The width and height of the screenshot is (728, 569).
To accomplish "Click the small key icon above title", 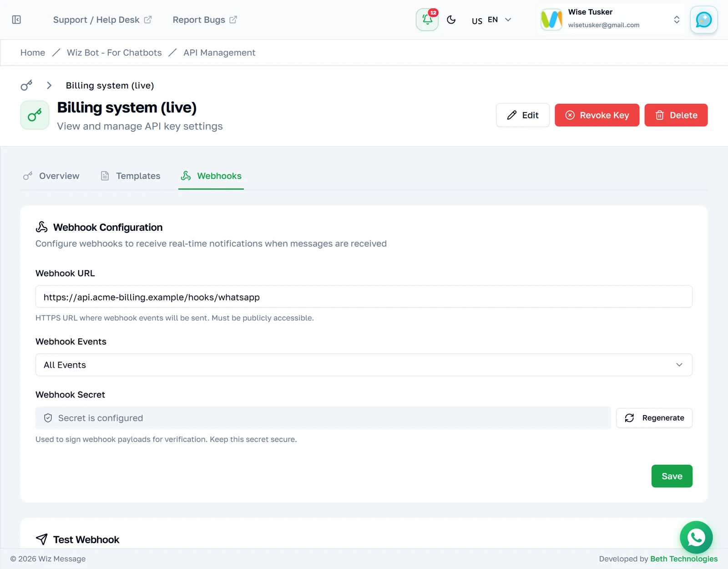I will click(x=26, y=85).
